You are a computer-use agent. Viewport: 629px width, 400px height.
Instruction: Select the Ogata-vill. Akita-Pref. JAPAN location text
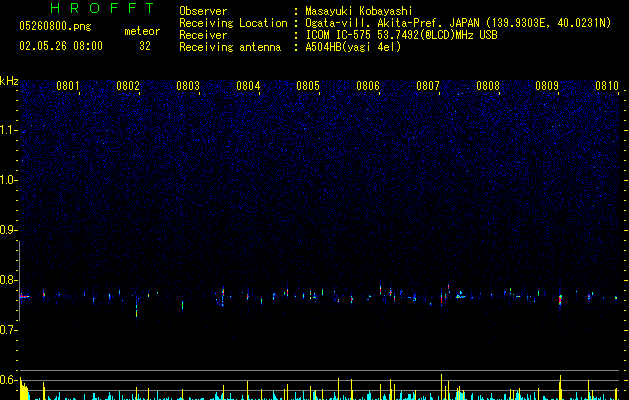coord(458,23)
